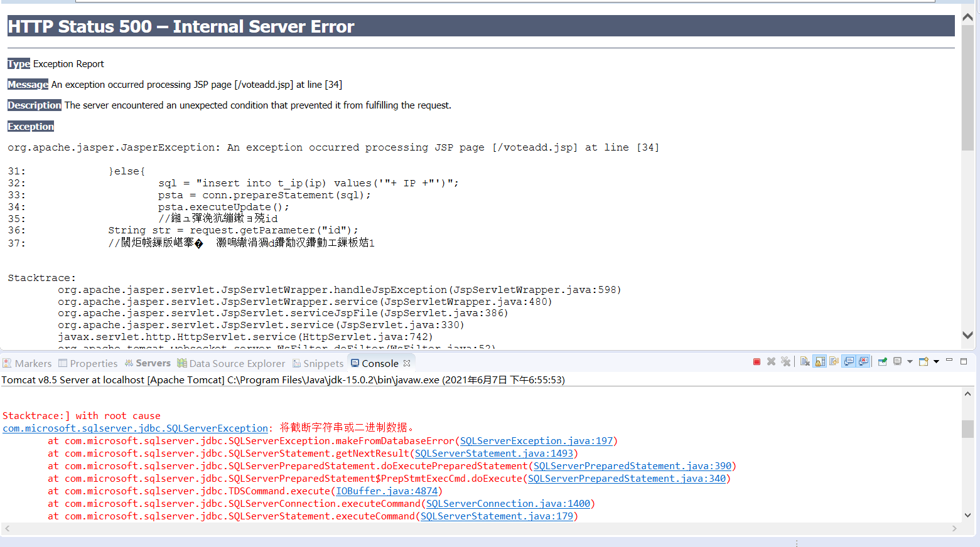
Task: Open the Servers tab
Action: coord(148,363)
